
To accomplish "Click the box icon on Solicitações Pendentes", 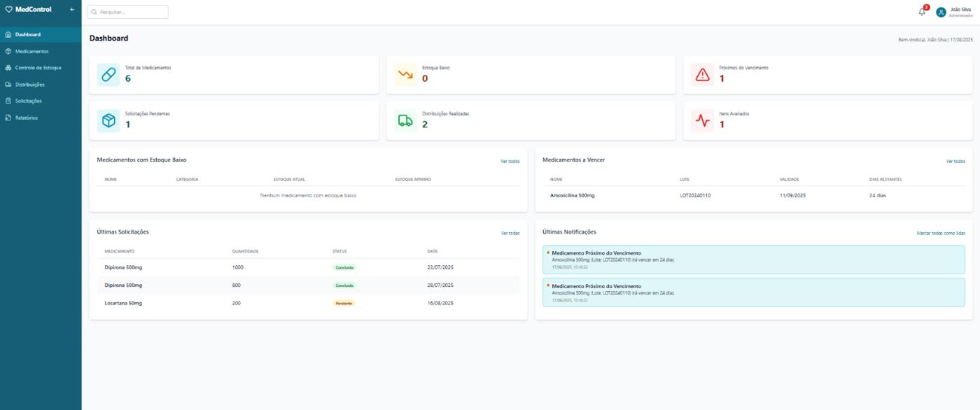I will (x=108, y=120).
